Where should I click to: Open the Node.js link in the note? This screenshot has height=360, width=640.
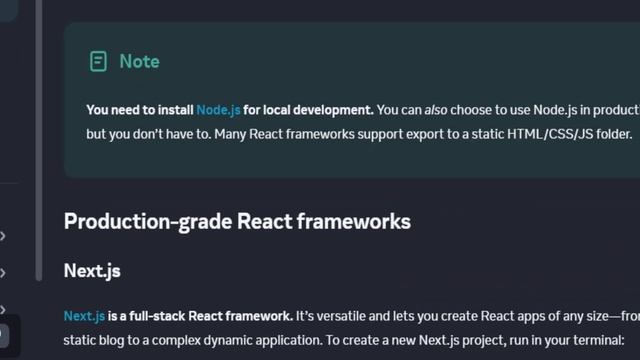218,110
